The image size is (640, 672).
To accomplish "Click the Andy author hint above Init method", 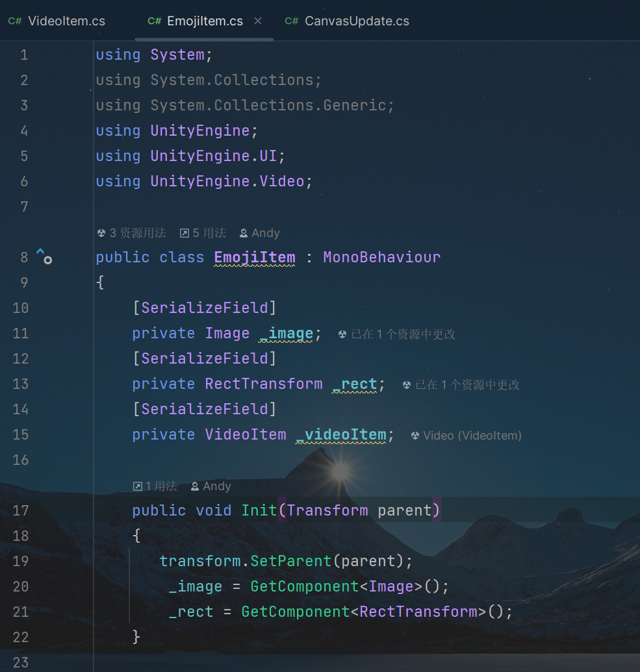I will click(211, 486).
